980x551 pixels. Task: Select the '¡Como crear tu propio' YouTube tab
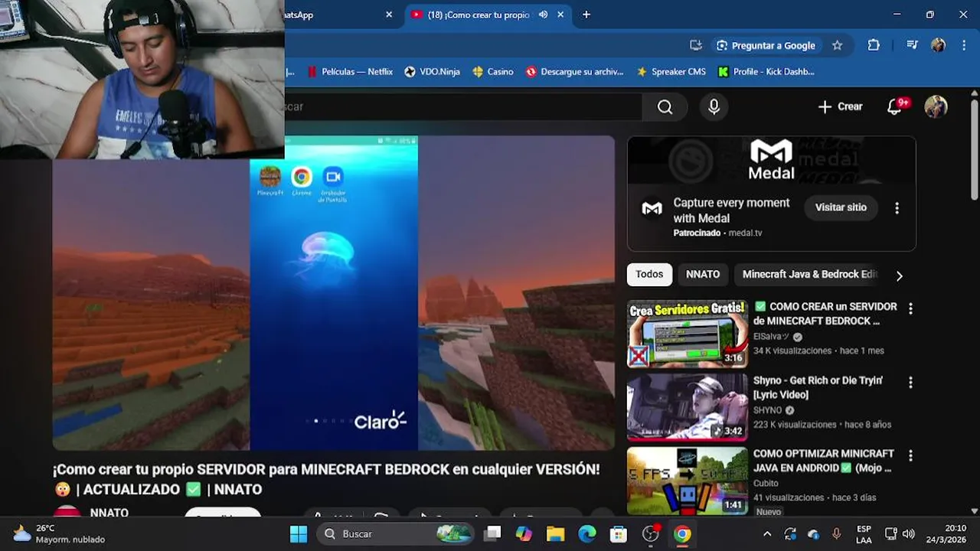[479, 15]
